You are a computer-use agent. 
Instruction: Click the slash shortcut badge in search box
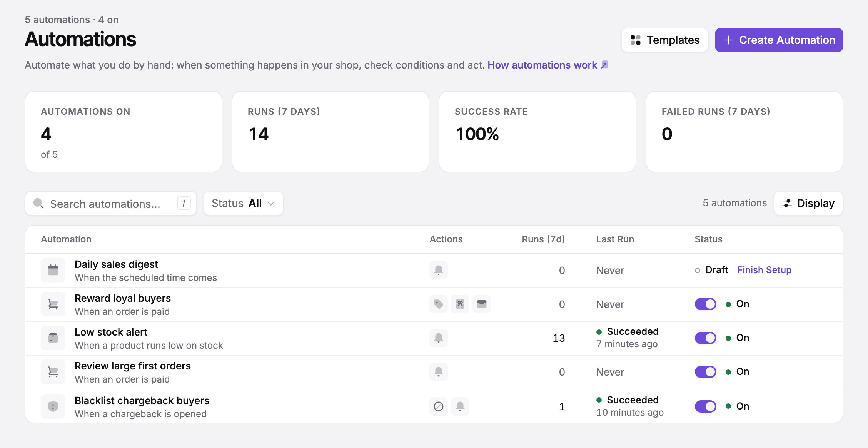click(x=184, y=203)
